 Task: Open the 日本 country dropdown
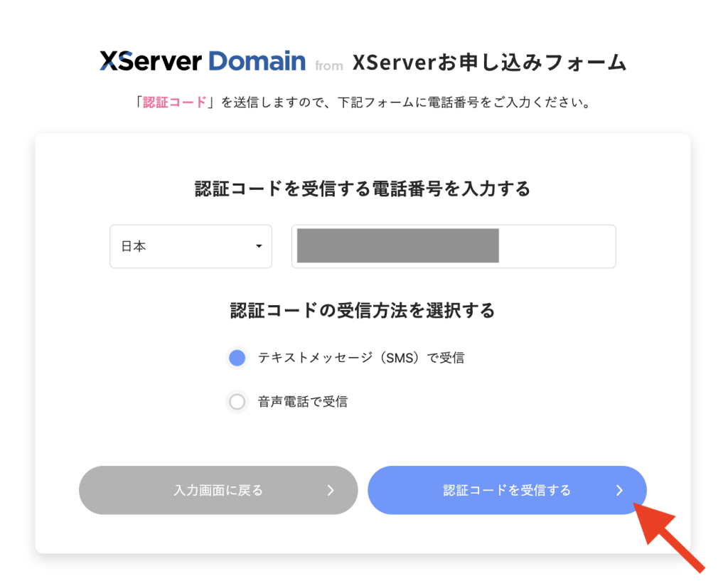click(x=191, y=247)
